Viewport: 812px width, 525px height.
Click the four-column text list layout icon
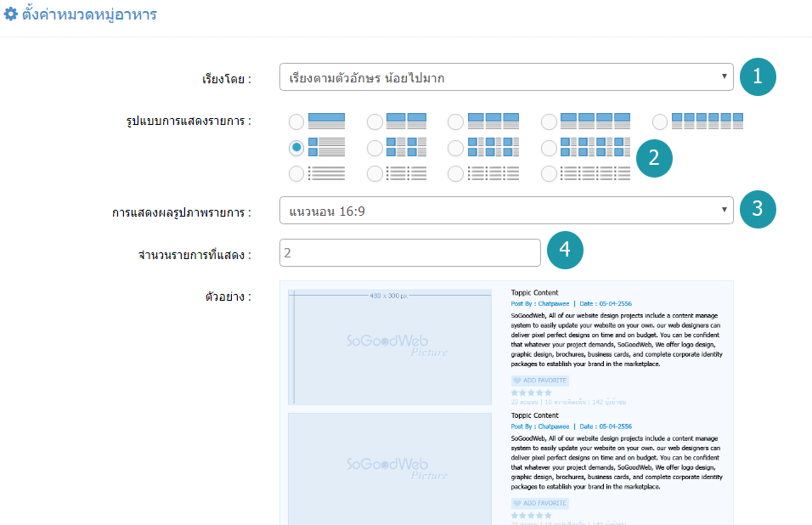coord(595,173)
